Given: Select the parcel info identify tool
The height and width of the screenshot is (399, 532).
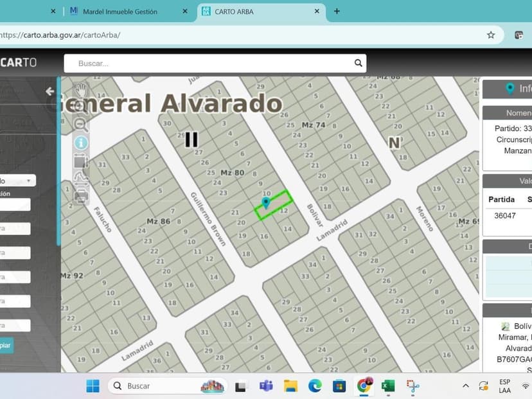Looking at the screenshot, I should click(81, 143).
